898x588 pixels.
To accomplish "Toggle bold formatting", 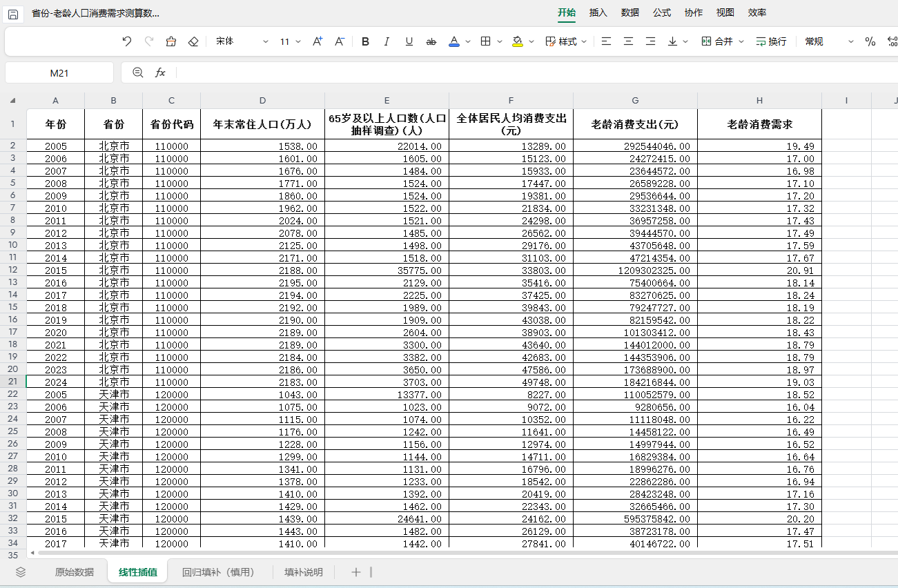I will point(366,41).
